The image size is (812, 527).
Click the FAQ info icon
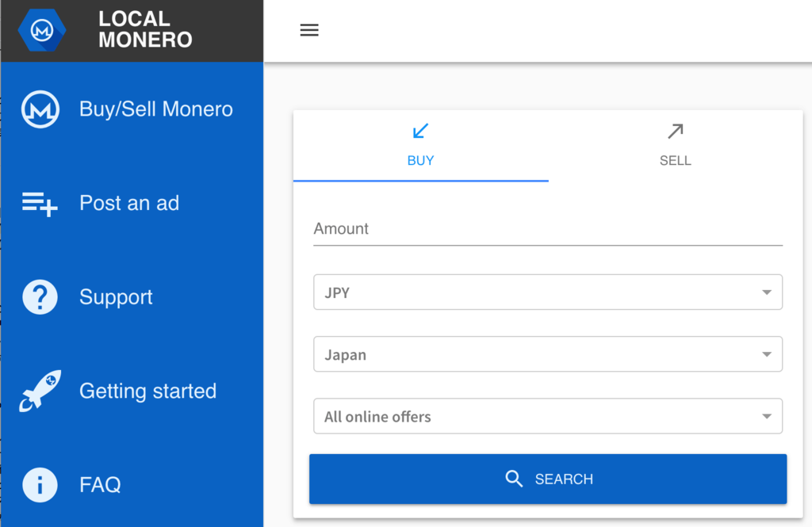coord(40,485)
